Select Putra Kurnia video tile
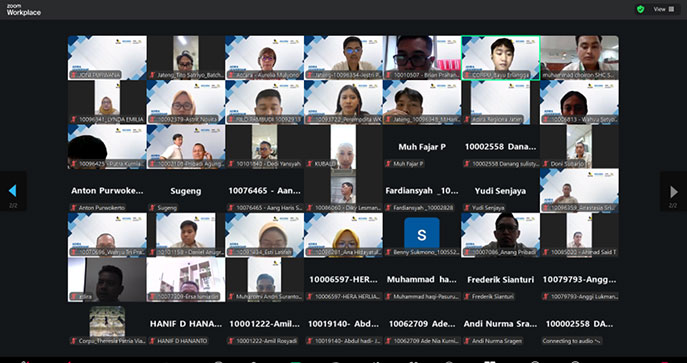This screenshot has width=687, height=363. pos(107,146)
